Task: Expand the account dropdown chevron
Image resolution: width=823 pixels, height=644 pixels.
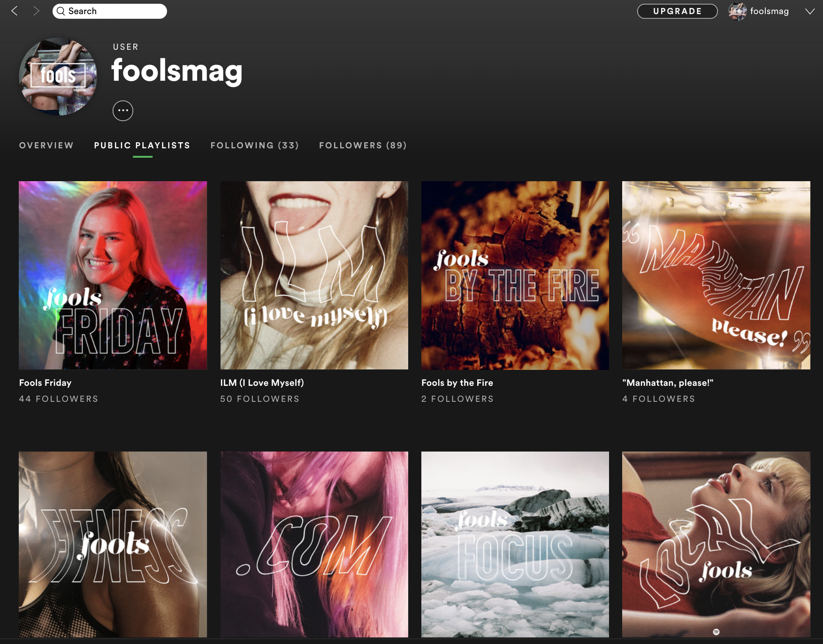Action: [810, 11]
